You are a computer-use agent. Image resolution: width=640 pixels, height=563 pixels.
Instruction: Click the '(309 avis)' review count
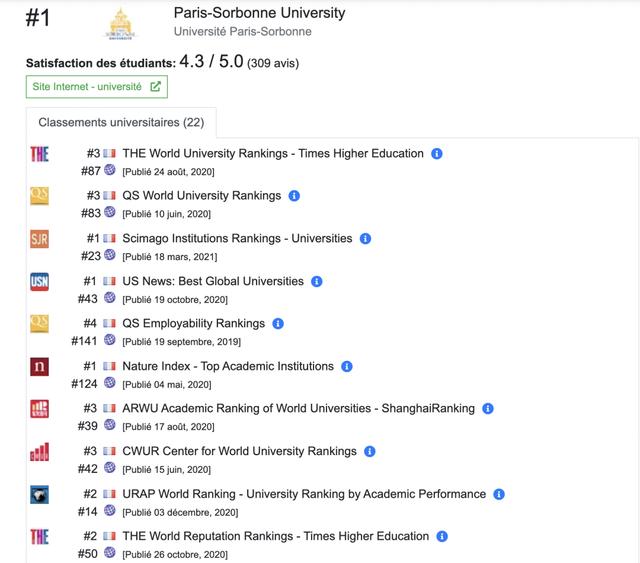click(273, 63)
